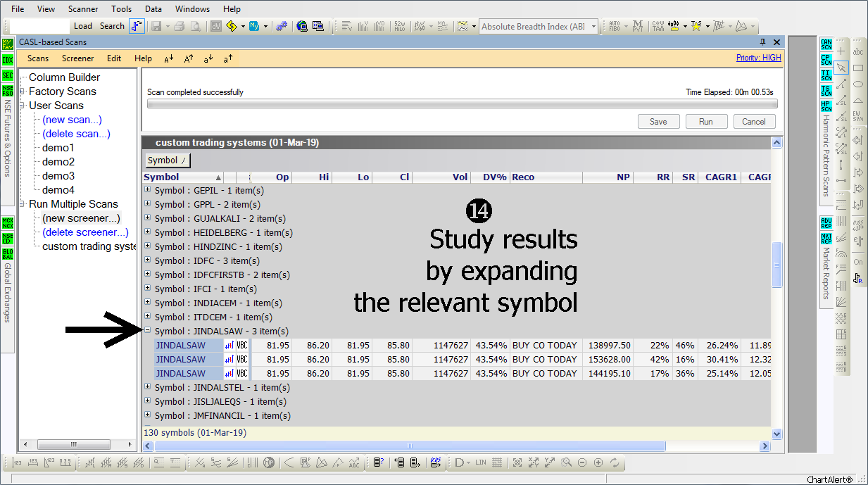Click the IDX green sidebar icon
Image resolution: width=868 pixels, height=485 pixels.
[x=8, y=61]
